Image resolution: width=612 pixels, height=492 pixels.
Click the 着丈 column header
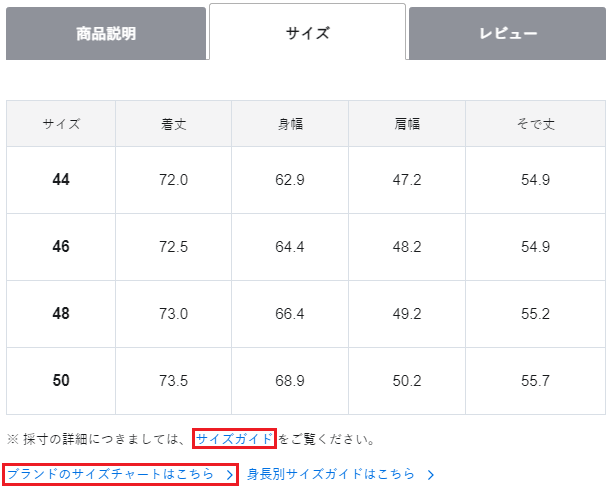coord(174,124)
